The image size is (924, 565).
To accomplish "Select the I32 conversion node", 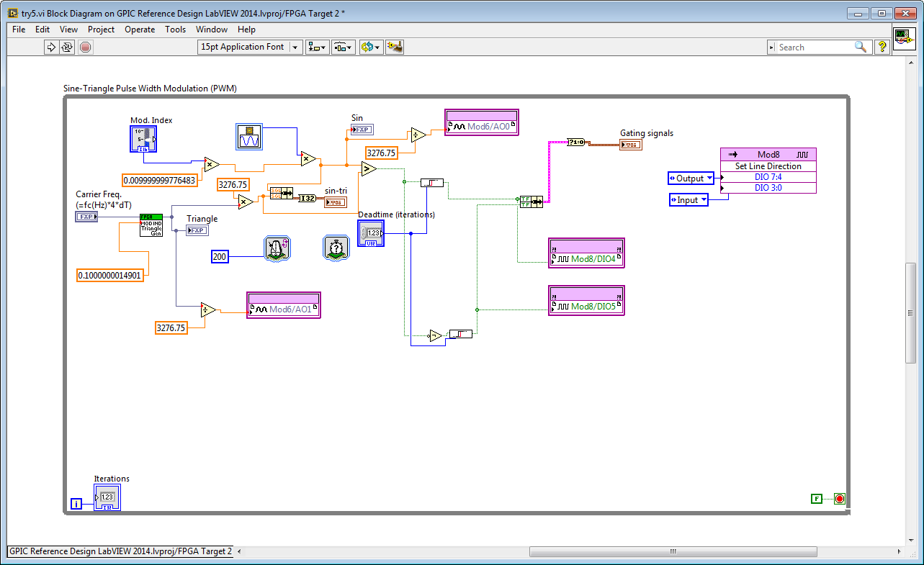I will coord(308,198).
